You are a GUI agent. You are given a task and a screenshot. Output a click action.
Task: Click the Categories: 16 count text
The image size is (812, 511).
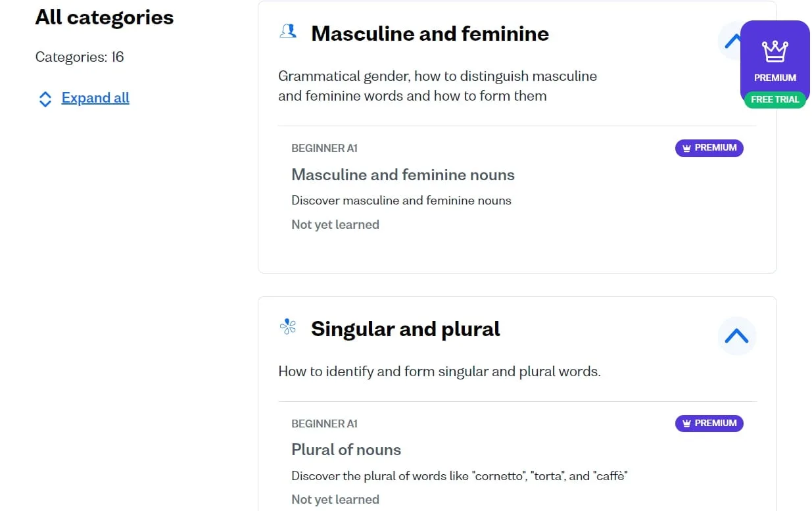pyautogui.click(x=80, y=57)
